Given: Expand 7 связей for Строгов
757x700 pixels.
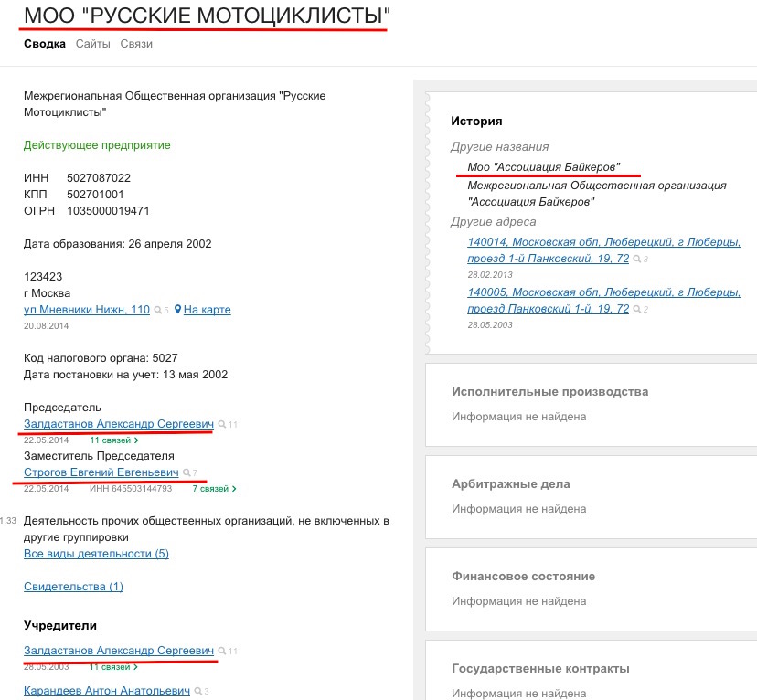Looking at the screenshot, I should pyautogui.click(x=214, y=488).
